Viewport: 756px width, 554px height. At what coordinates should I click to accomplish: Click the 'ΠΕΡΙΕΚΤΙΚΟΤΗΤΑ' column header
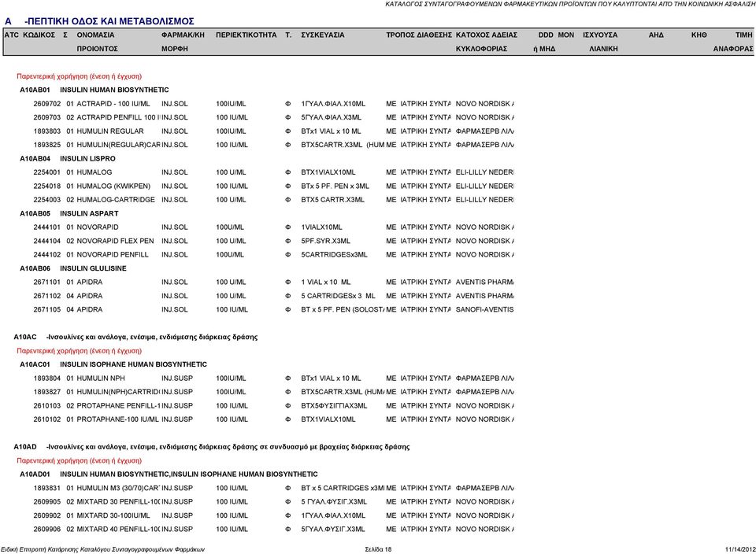pos(246,35)
